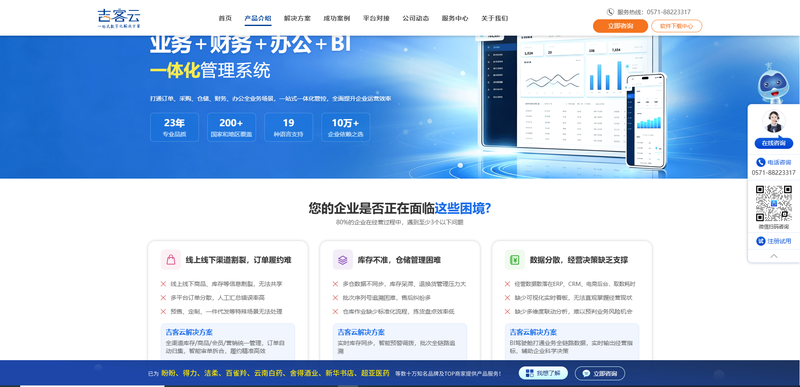Click the customer service avatar icon
Image resolution: width=800 pixels, height=387 pixels.
point(773,121)
